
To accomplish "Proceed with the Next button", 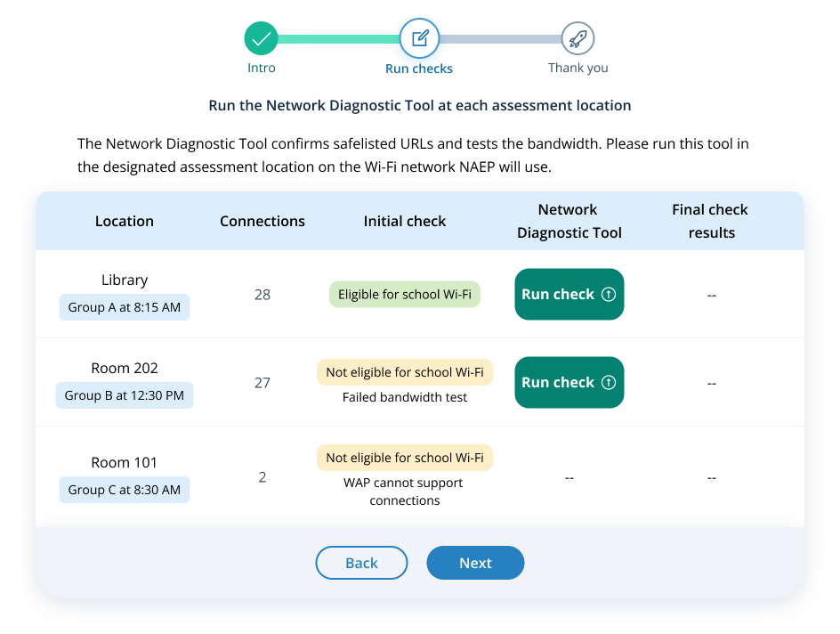I will [475, 563].
